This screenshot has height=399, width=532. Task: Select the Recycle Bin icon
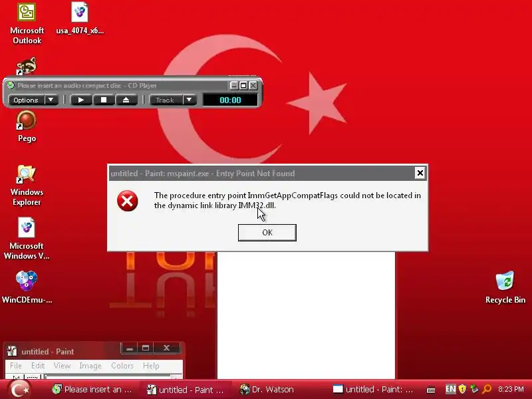(x=505, y=287)
